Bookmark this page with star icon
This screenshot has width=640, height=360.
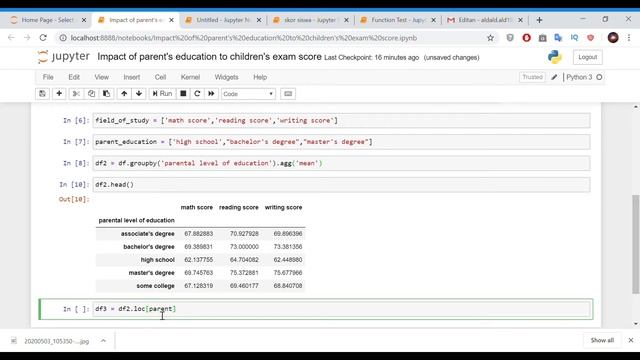tap(490, 38)
